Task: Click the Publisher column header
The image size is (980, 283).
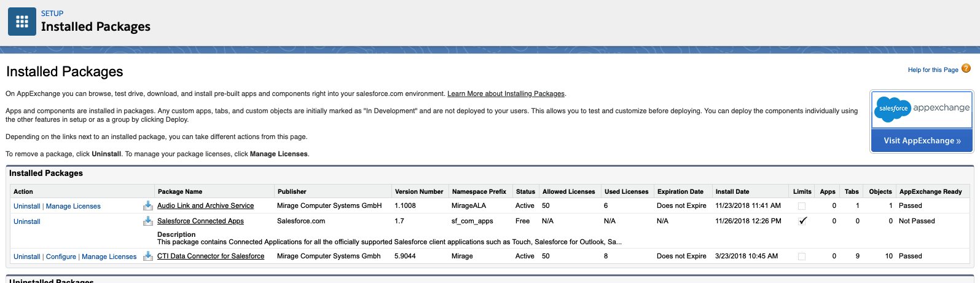Action: tap(292, 191)
